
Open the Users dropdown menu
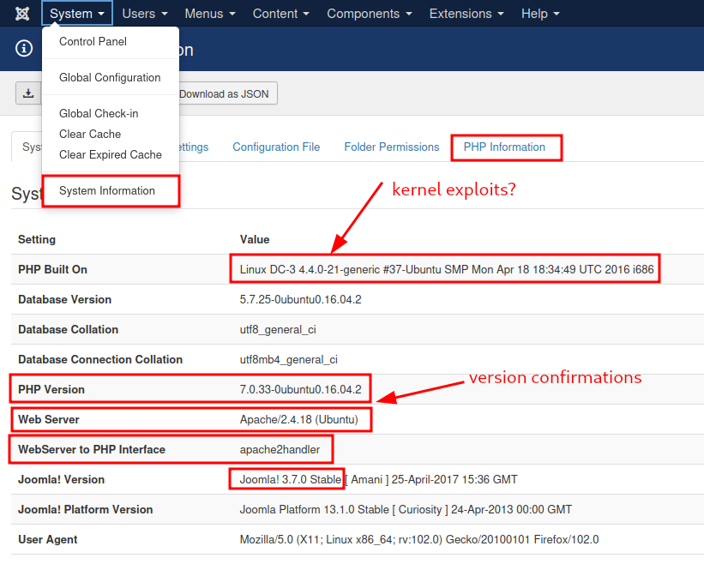tap(143, 13)
